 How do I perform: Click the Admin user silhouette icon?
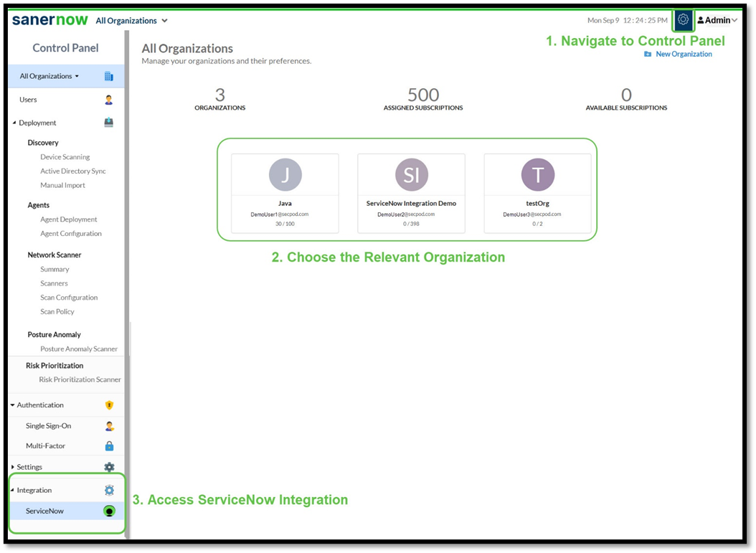point(701,20)
